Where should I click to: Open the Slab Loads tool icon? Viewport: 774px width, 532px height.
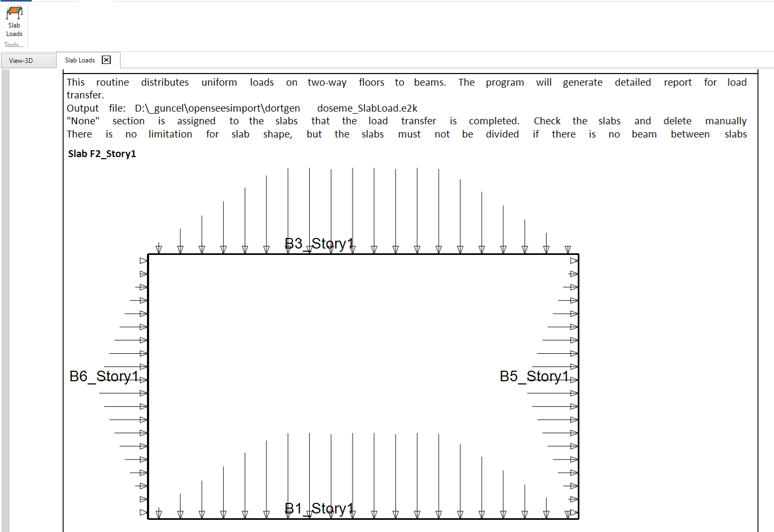coord(14,21)
